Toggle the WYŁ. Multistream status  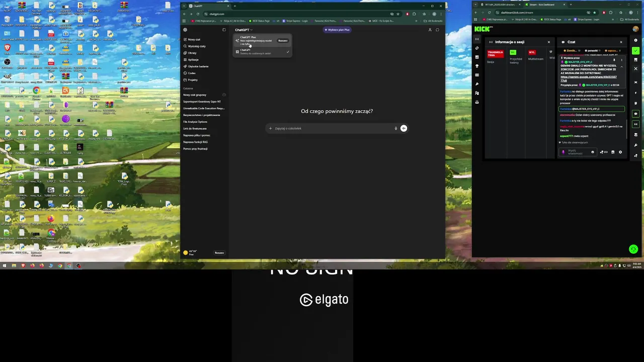(532, 52)
